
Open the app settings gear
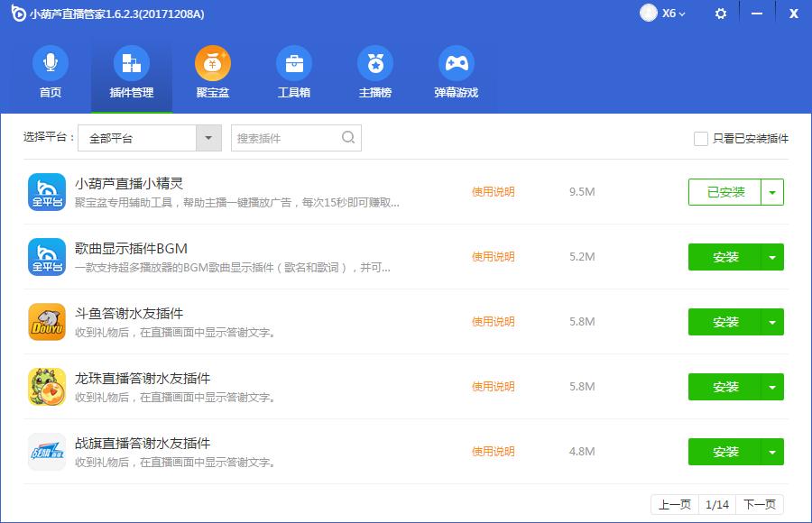point(719,14)
